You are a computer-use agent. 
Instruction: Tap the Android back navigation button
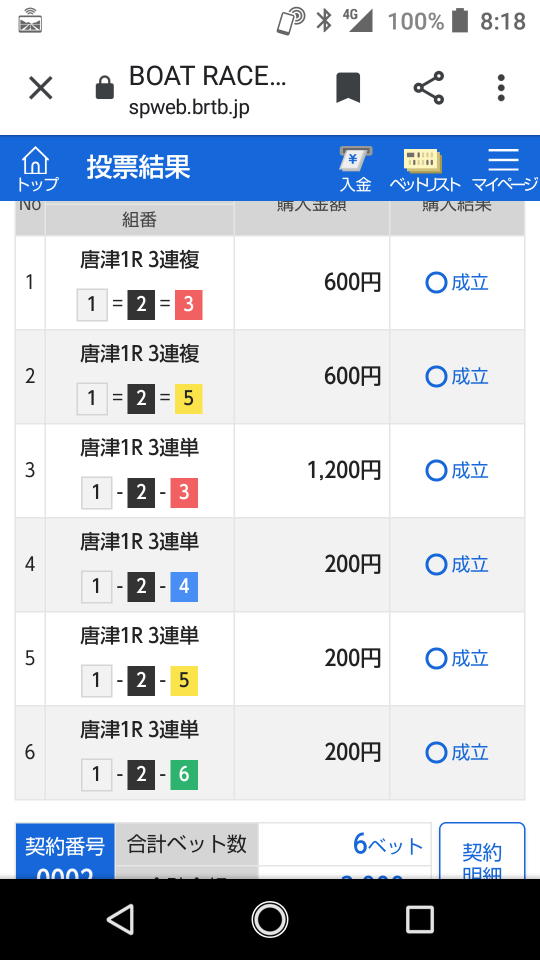(x=120, y=920)
